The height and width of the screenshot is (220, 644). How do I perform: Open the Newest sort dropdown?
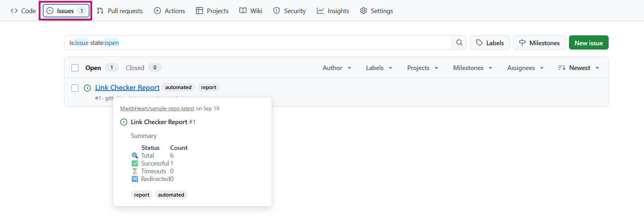click(579, 68)
